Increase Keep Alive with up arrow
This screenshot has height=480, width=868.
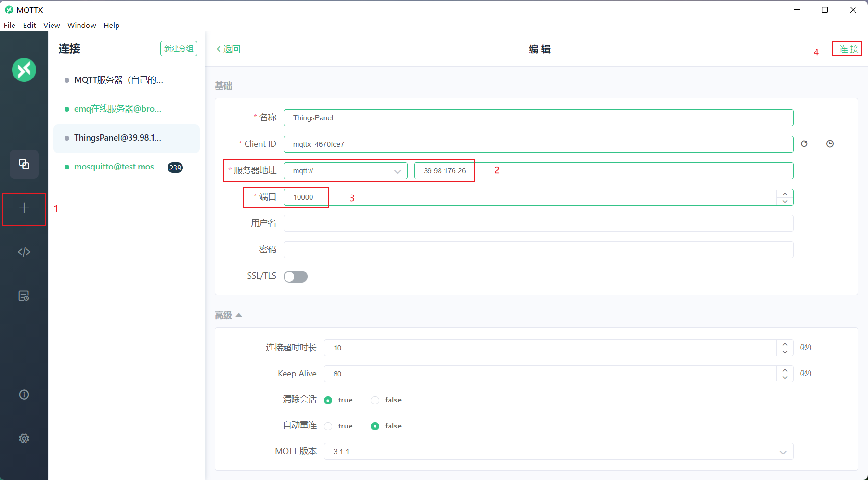tap(785, 370)
